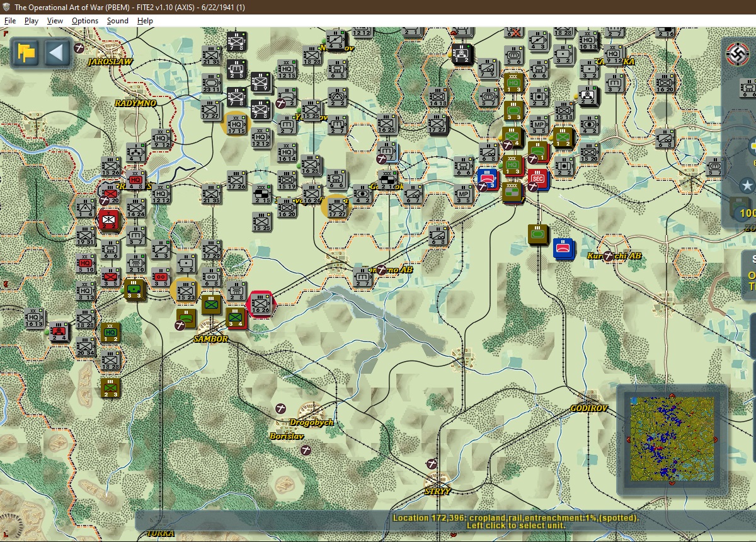Click the airfield marker above Drogobych
This screenshot has height=542, width=756.
pyautogui.click(x=282, y=409)
